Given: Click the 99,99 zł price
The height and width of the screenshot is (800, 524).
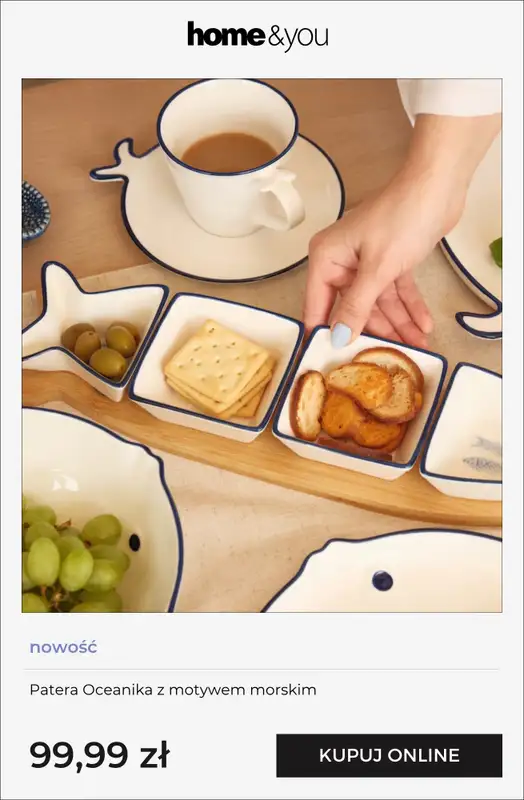Looking at the screenshot, I should pos(99,755).
